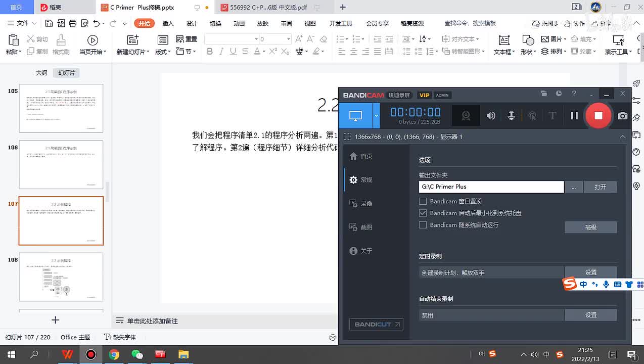
Task: Select Bandicam screen recording mode monitor icon
Action: [355, 116]
